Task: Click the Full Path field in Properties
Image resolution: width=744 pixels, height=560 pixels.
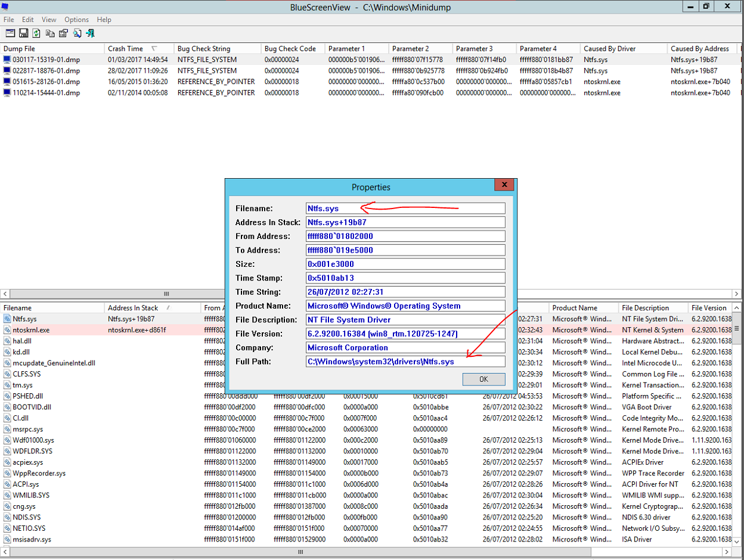Action: [x=405, y=362]
